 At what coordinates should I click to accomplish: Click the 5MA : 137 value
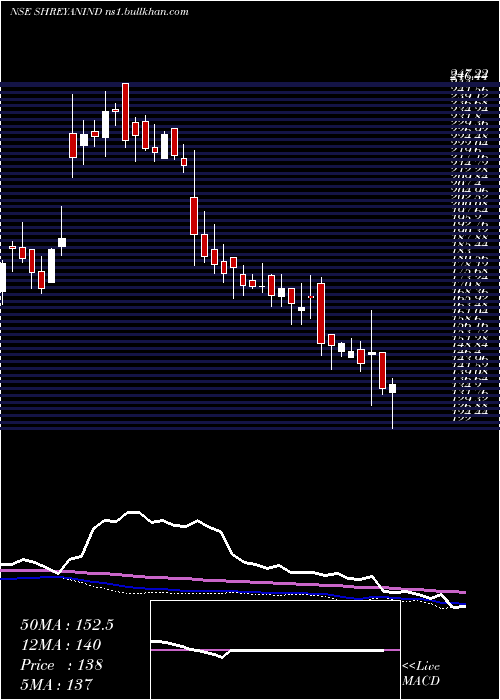coord(56,684)
